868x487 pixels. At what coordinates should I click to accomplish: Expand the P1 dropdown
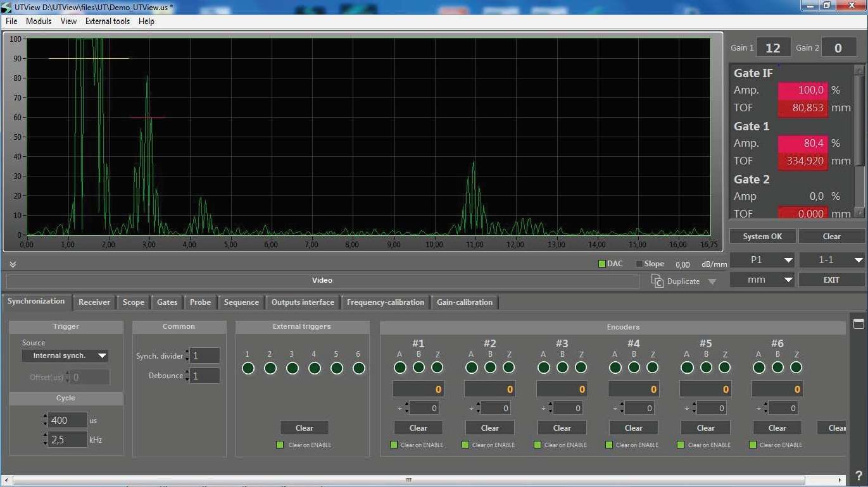coord(762,260)
